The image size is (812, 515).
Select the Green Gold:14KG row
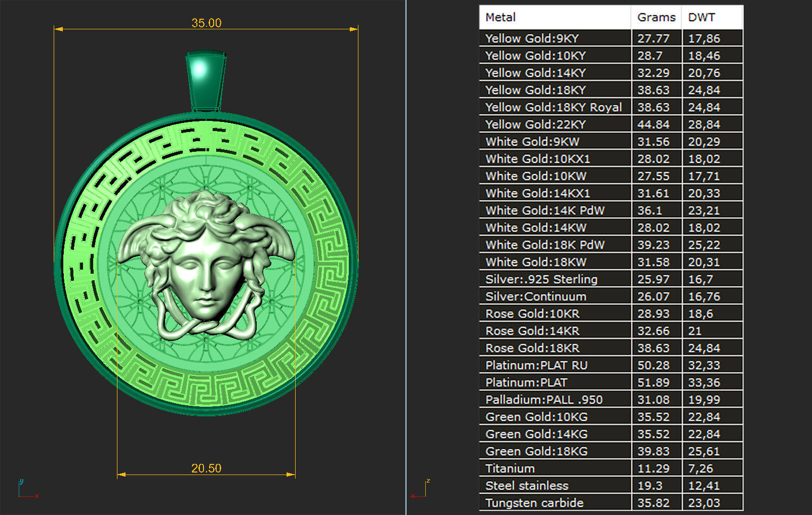(611, 434)
